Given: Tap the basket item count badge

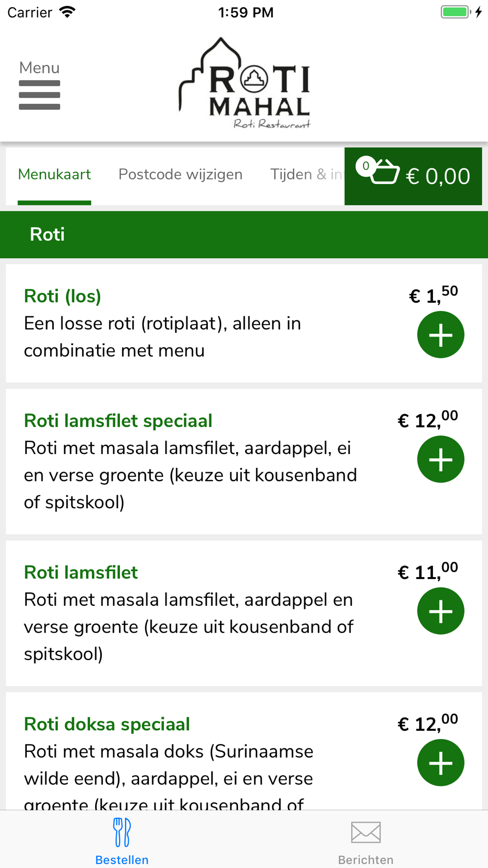Looking at the screenshot, I should click(366, 166).
